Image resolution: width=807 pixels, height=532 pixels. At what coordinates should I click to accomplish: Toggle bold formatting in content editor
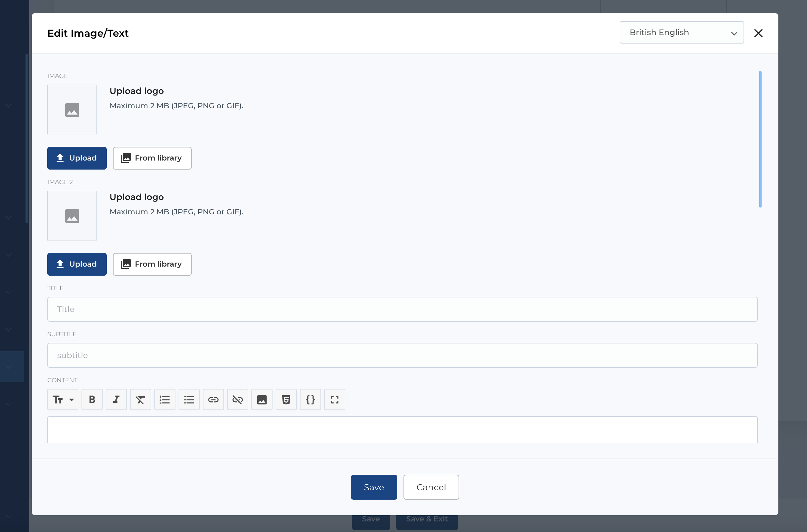pyautogui.click(x=92, y=399)
